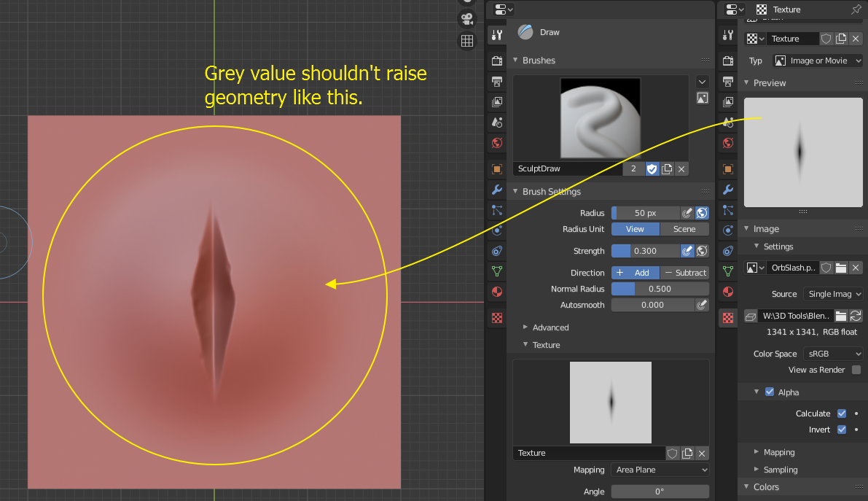Click image pack icon beside file path
The height and width of the screenshot is (501, 868).
[751, 316]
